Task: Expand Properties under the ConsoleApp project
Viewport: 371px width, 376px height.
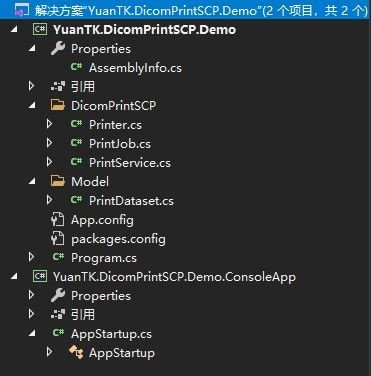Action: [x=31, y=295]
